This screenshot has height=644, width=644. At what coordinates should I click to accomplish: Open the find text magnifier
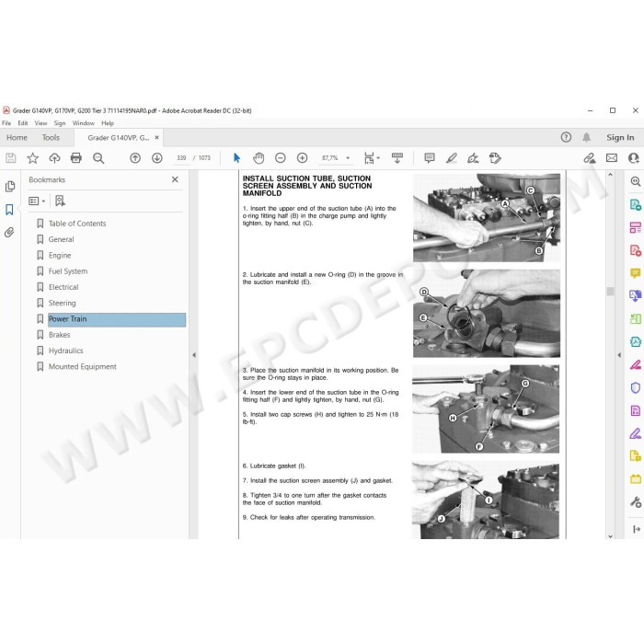click(x=98, y=158)
